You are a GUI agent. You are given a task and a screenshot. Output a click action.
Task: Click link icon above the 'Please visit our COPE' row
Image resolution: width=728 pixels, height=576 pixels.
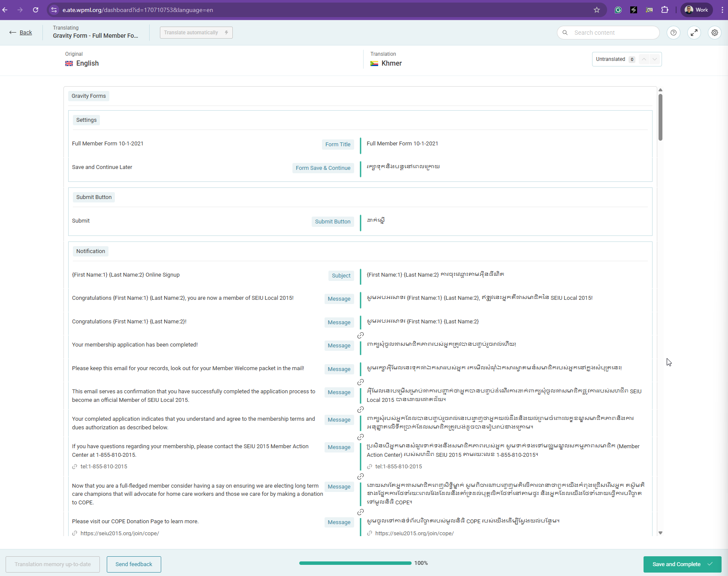[x=361, y=512]
